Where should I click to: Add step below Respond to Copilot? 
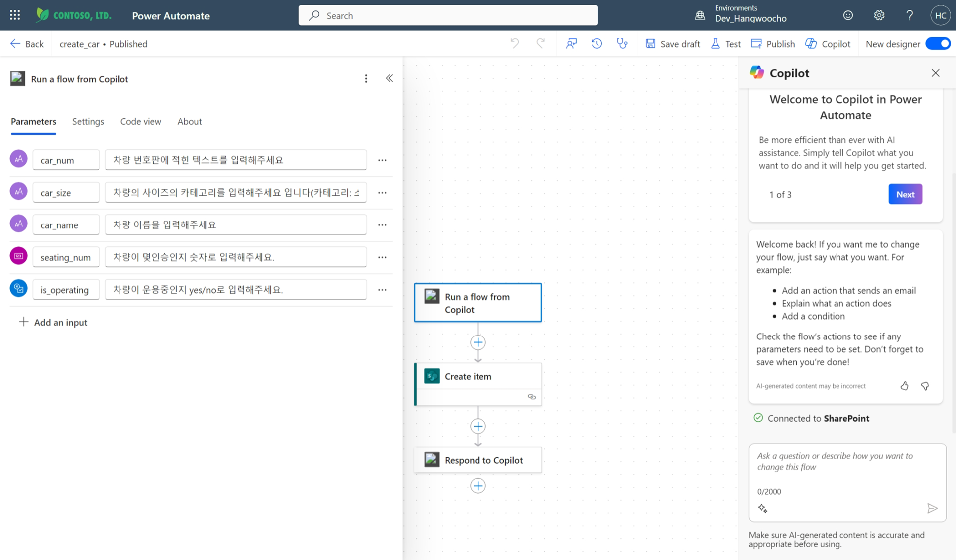[478, 486]
